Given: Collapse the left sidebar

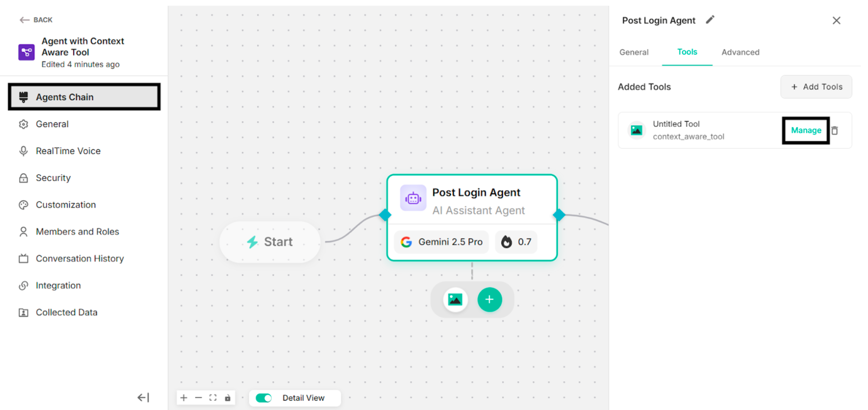Looking at the screenshot, I should click(143, 398).
